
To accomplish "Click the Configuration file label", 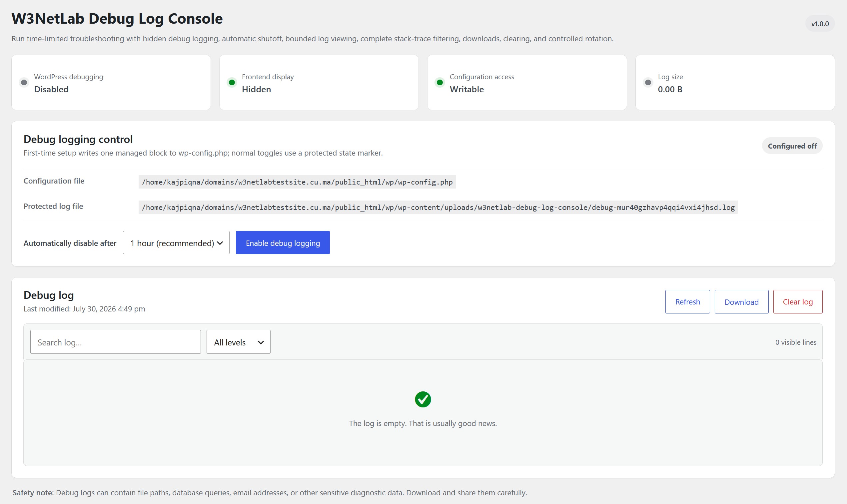I will click(x=54, y=181).
